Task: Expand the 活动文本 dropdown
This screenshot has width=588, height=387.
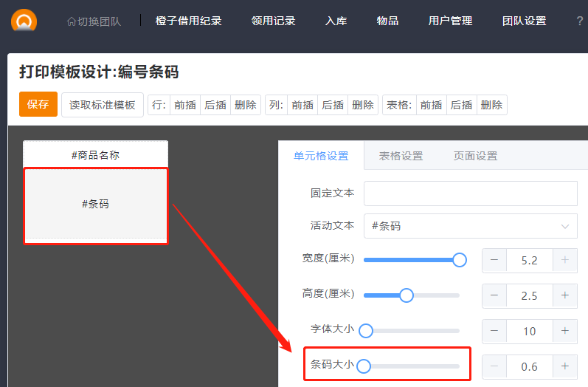Action: tap(565, 226)
